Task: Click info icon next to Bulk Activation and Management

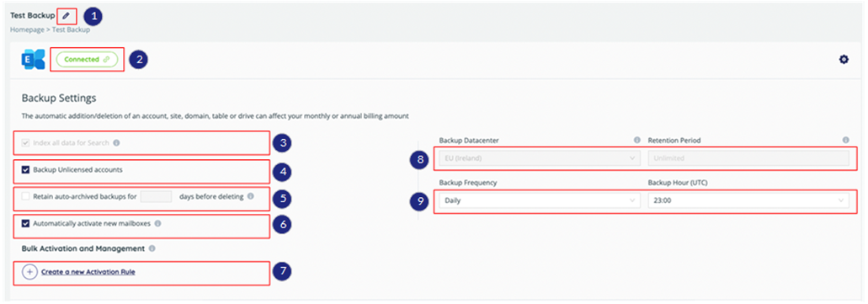Action: click(x=152, y=248)
